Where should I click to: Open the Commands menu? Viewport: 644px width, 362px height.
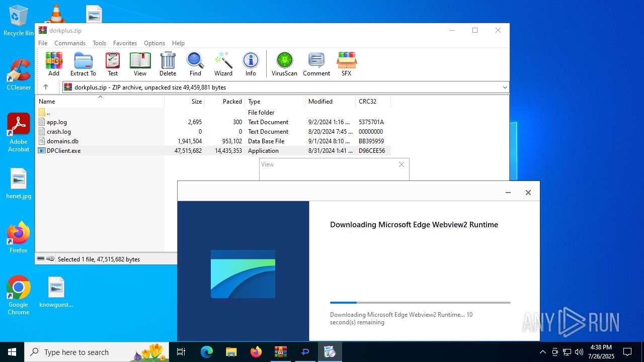70,43
